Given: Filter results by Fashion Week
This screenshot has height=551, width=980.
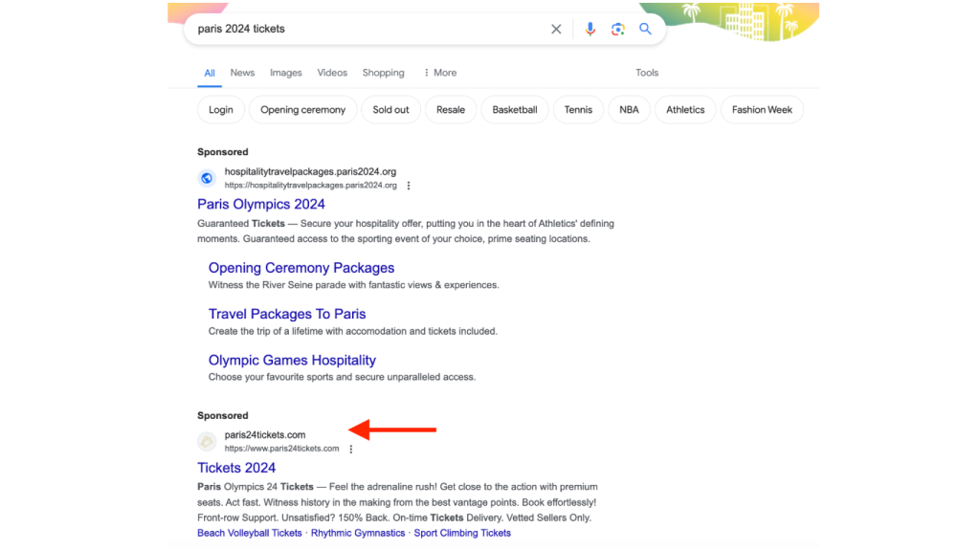Looking at the screenshot, I should click(x=762, y=109).
